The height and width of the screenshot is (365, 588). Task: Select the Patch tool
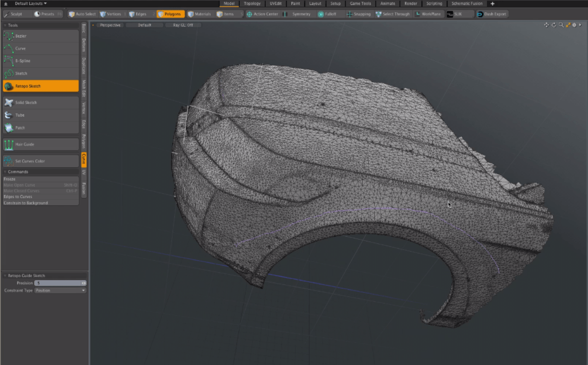(x=40, y=127)
